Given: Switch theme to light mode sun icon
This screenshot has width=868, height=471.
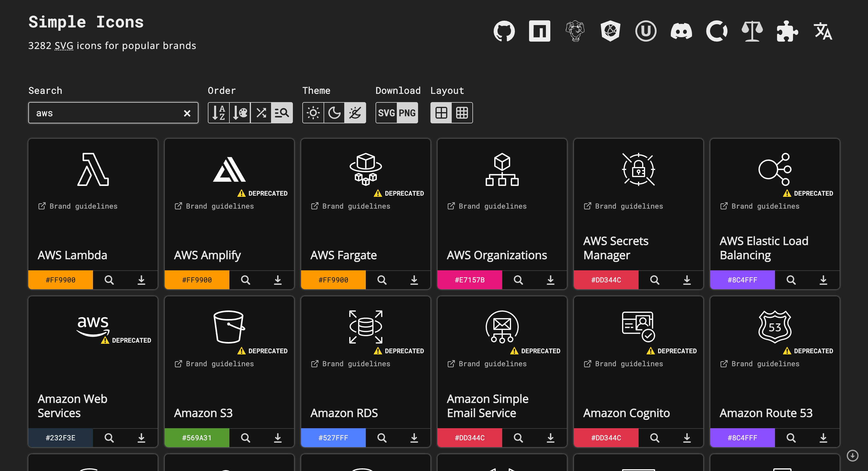Looking at the screenshot, I should (313, 112).
